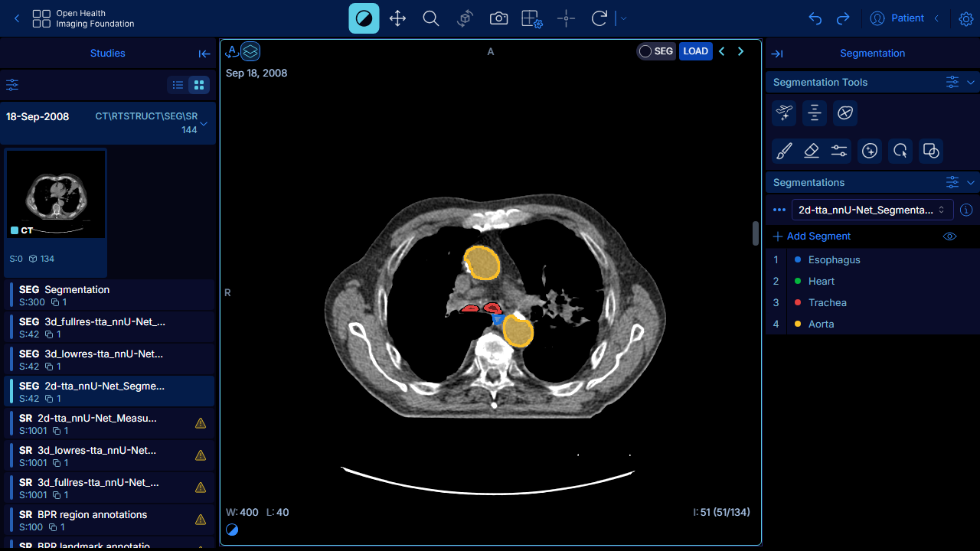980x551 pixels.
Task: Open the 2d-tta_nnU-Net segmentation dropdown
Action: (x=873, y=210)
